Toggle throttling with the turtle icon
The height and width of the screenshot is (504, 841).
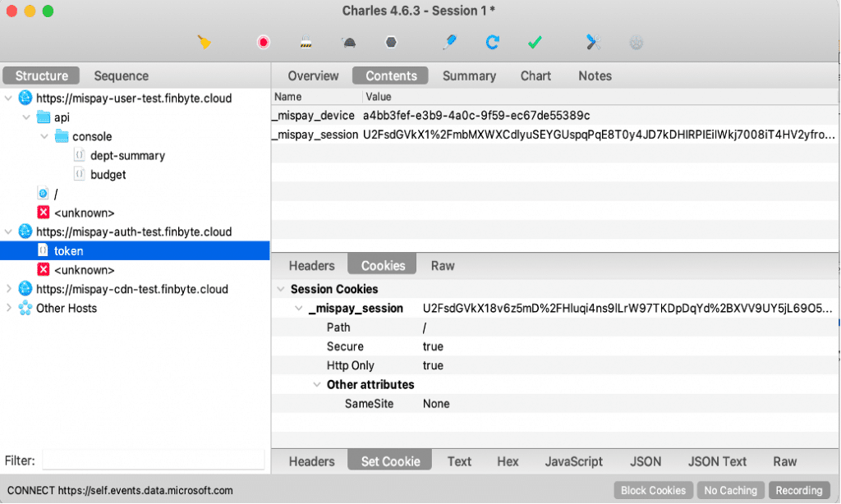[348, 41]
